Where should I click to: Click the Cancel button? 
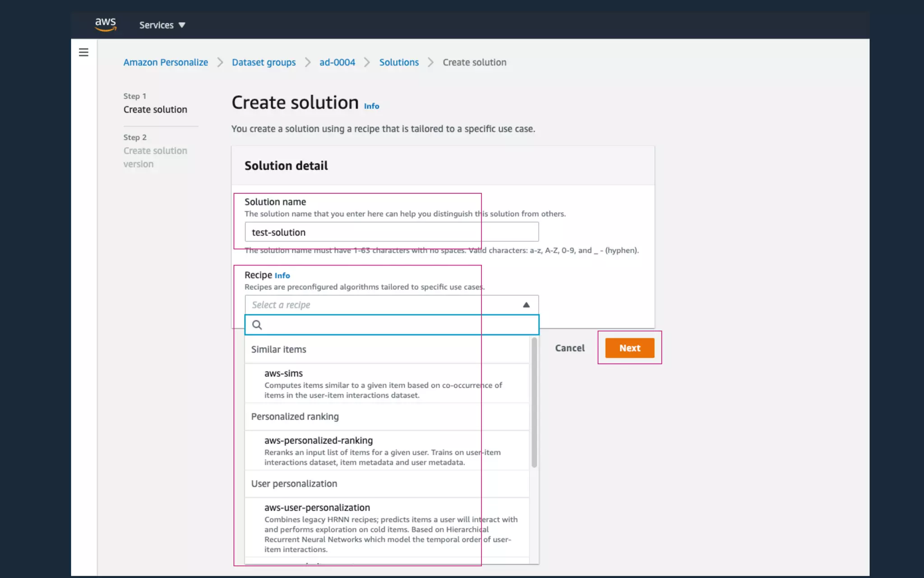(x=569, y=348)
